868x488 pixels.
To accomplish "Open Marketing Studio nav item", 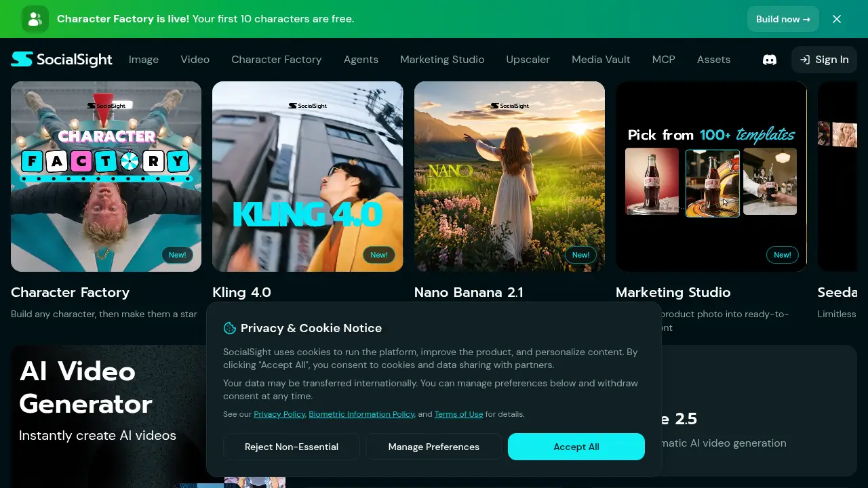I will (x=442, y=60).
